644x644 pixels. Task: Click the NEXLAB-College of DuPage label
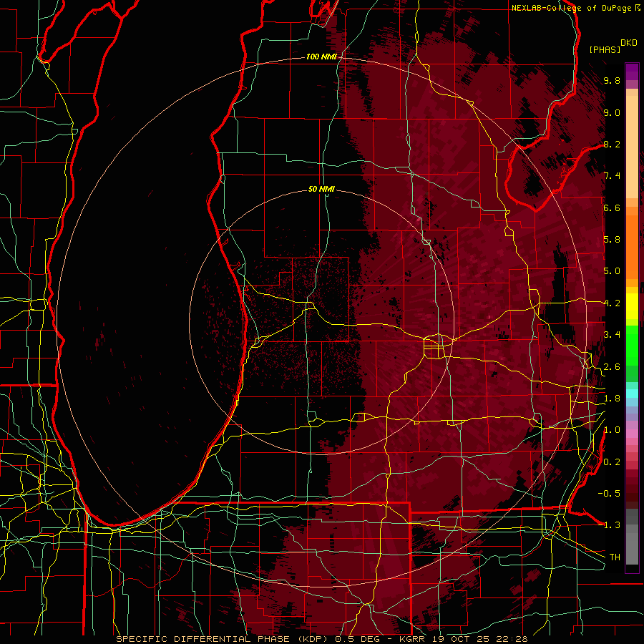572,8
